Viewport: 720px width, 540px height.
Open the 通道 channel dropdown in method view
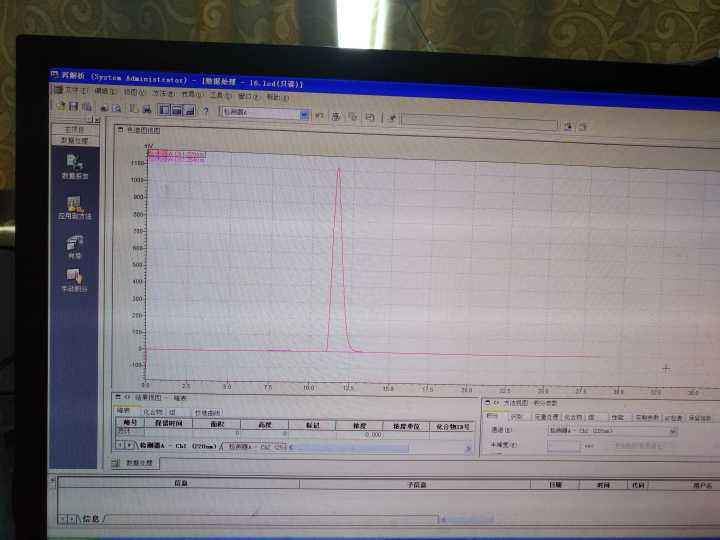click(673, 432)
